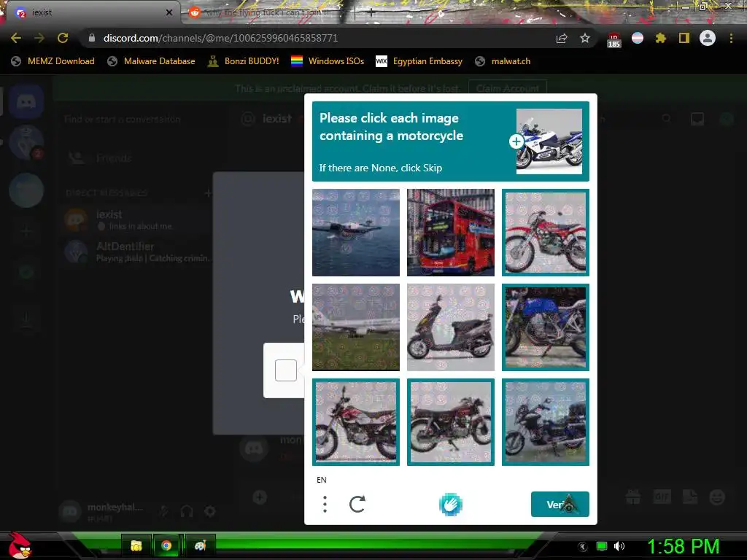Bookmark this page with the star icon
747x560 pixels.
585,38
